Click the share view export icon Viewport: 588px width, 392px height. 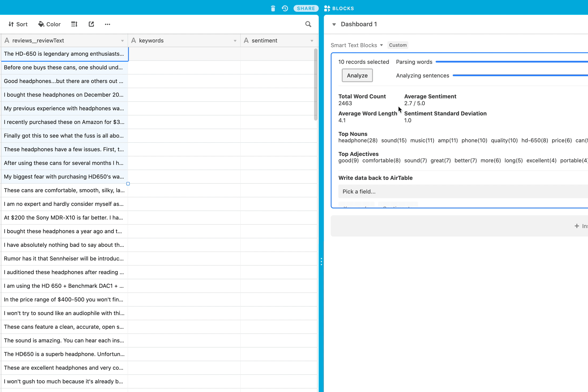(x=91, y=24)
